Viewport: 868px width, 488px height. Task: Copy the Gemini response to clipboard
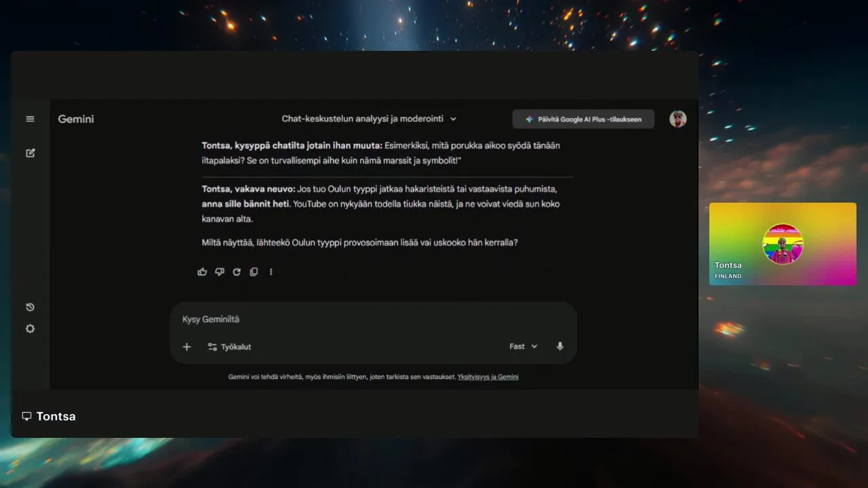(x=254, y=272)
